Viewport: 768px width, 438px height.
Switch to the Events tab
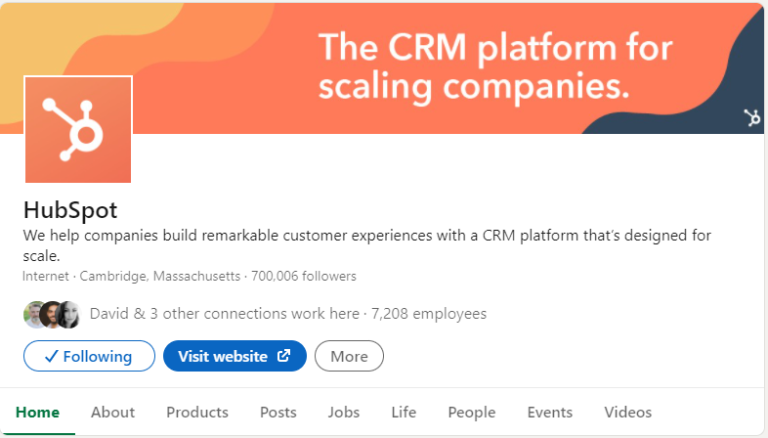coord(550,412)
